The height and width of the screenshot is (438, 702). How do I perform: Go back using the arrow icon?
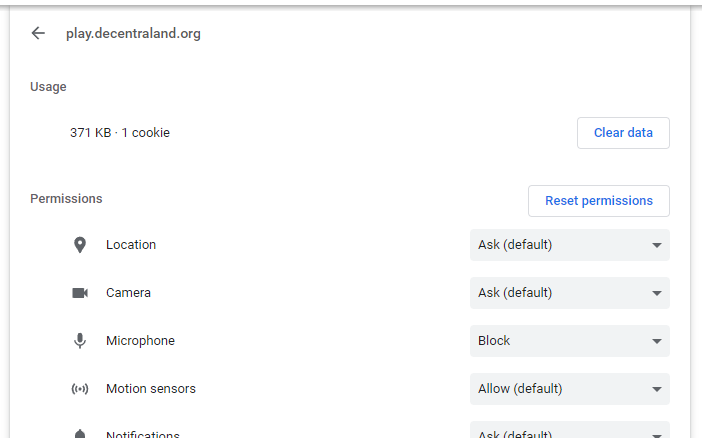point(38,33)
